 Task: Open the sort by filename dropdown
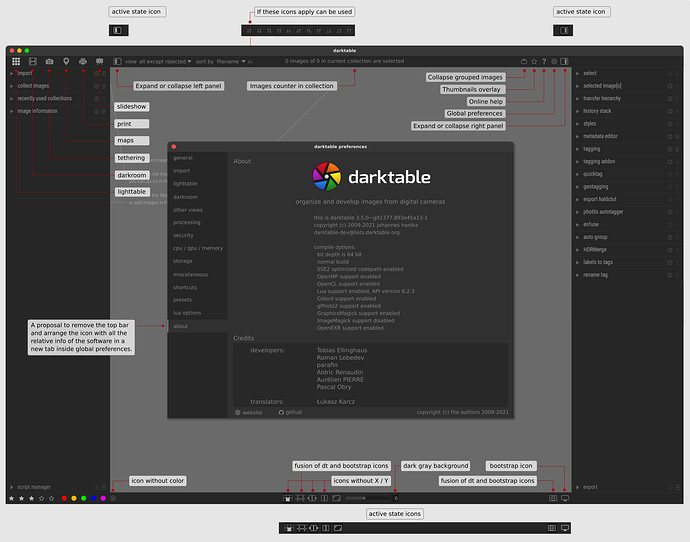pos(231,62)
